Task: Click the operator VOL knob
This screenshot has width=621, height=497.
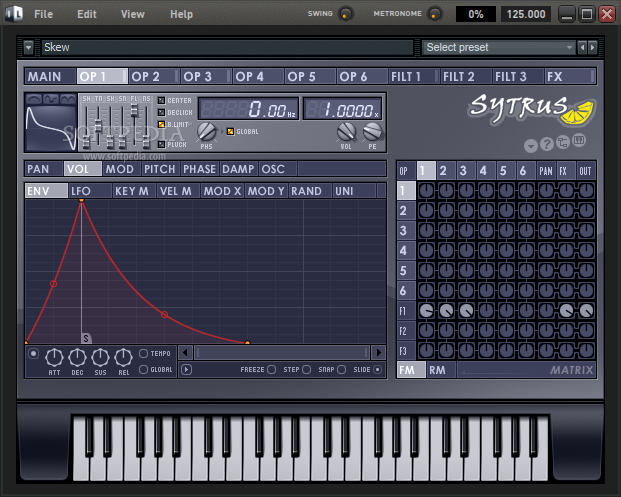Action: tap(346, 132)
